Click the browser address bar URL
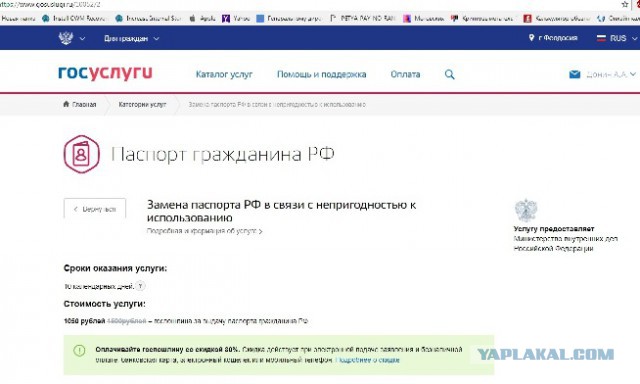Screen dimensions: 640x384 50,4
